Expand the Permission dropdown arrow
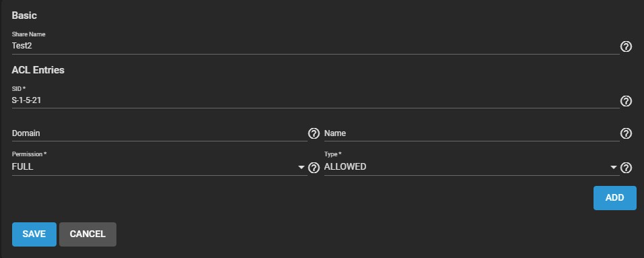 pos(301,167)
